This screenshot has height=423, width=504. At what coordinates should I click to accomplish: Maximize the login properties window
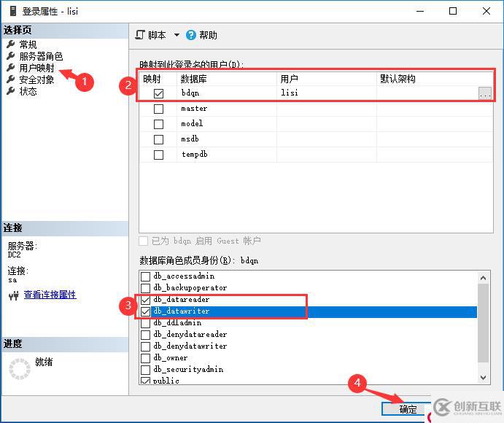click(453, 11)
